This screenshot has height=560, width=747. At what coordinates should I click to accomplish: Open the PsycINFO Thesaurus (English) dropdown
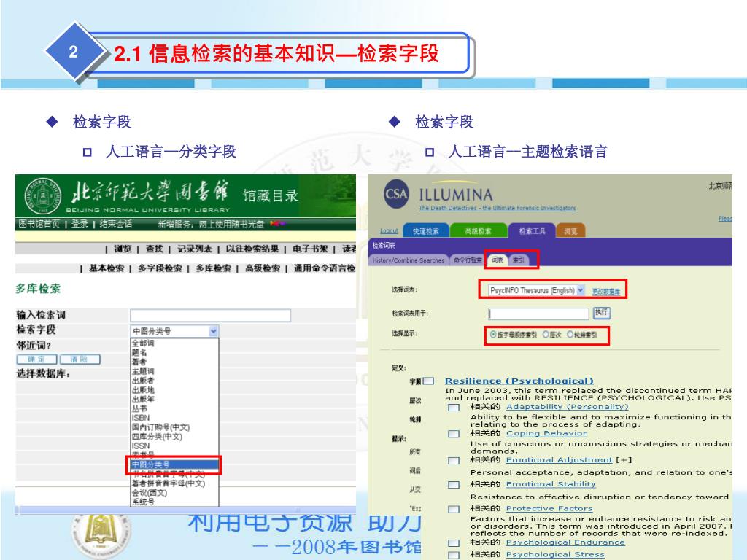536,290
